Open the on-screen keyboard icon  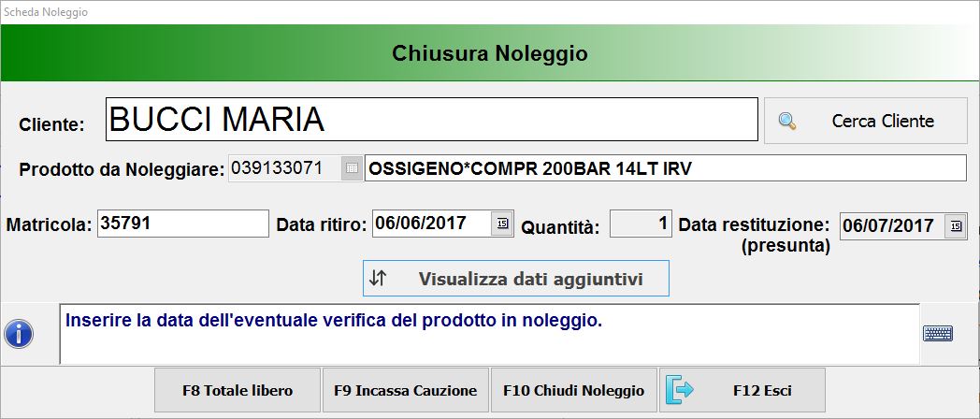937,333
